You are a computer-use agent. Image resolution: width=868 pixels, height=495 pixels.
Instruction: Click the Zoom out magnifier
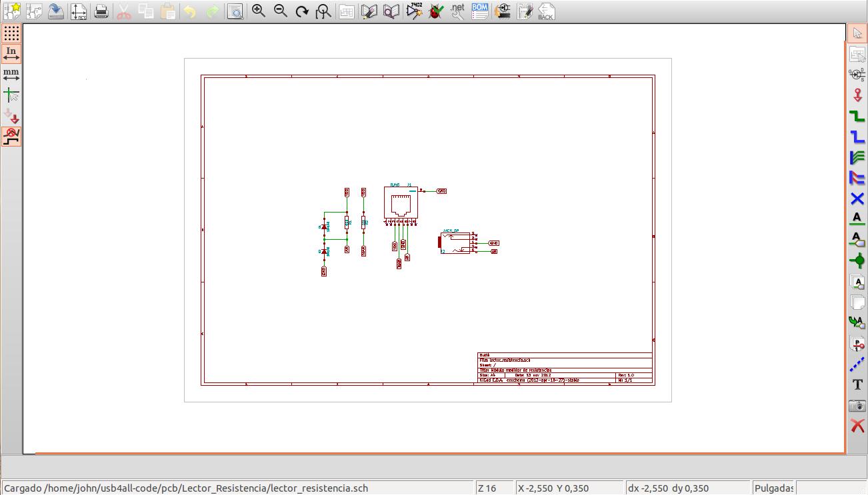(x=281, y=11)
